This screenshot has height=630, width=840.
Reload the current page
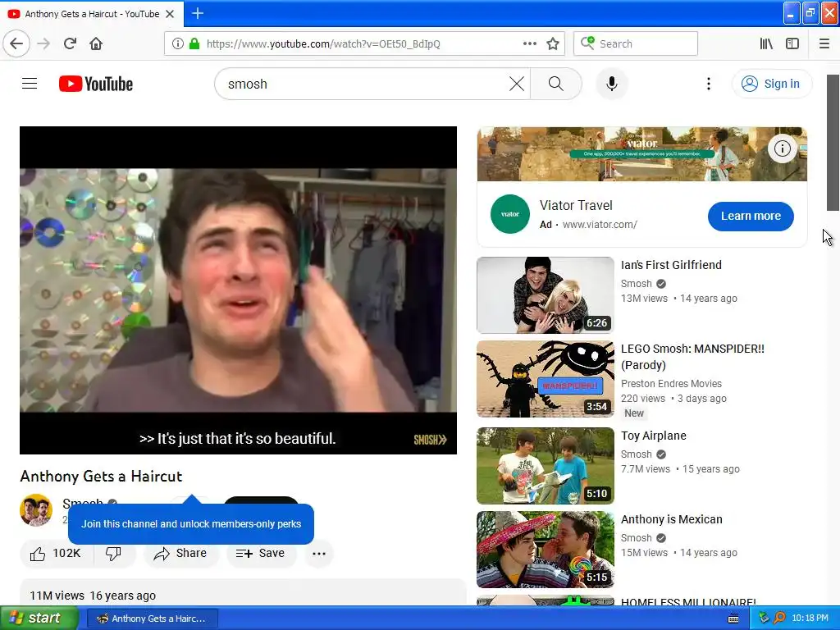coord(70,43)
